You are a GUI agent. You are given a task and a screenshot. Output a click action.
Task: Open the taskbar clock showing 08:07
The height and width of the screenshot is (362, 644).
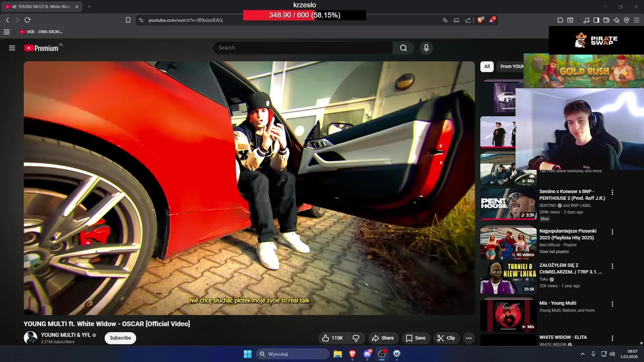coord(629,354)
